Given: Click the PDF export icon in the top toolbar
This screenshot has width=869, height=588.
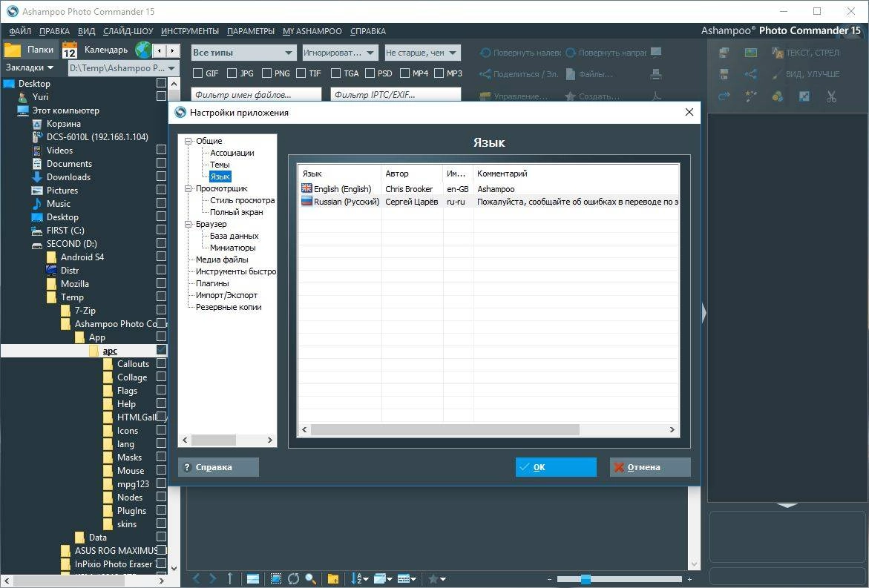Looking at the screenshot, I should point(656,96).
